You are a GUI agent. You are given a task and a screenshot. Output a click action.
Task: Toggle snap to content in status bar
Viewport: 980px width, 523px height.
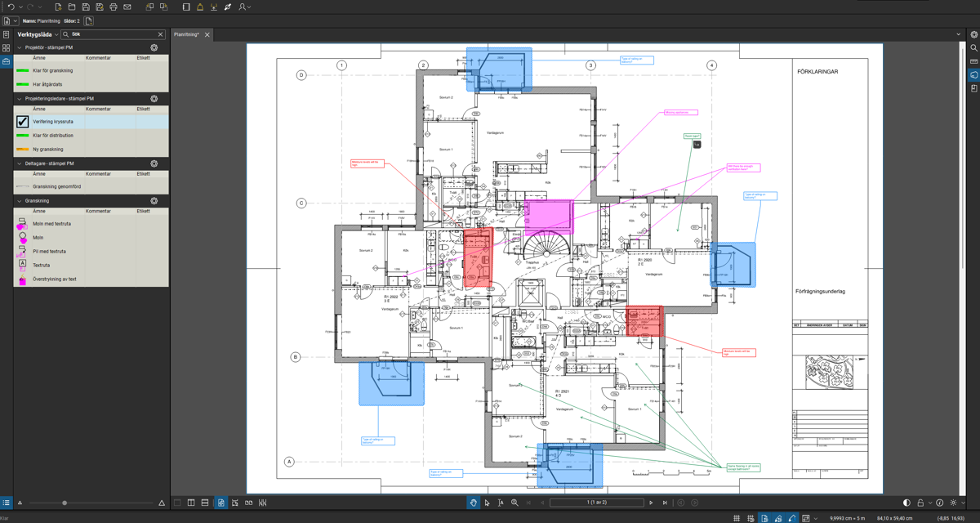click(x=764, y=518)
